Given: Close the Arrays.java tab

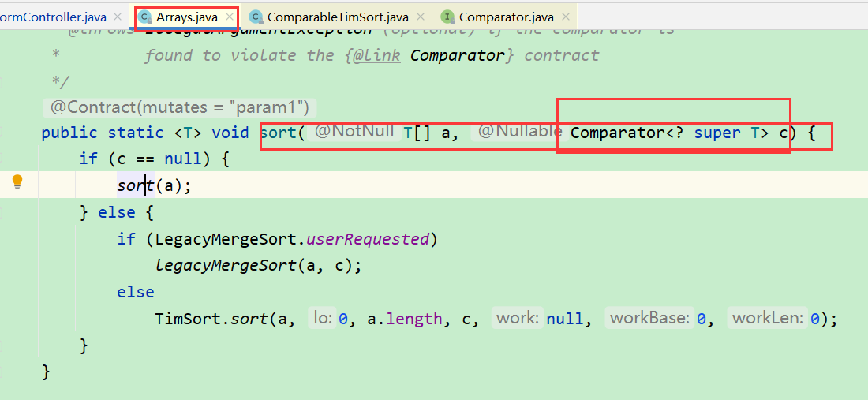Looking at the screenshot, I should (x=230, y=17).
